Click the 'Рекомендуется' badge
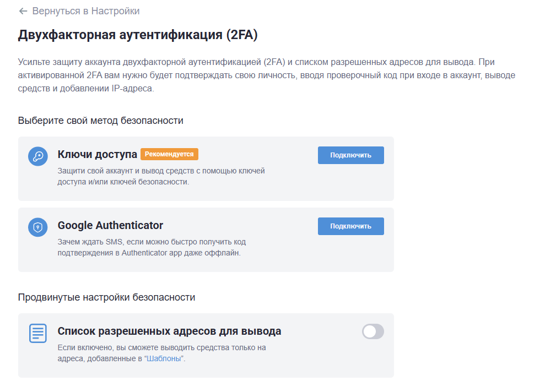 (169, 154)
